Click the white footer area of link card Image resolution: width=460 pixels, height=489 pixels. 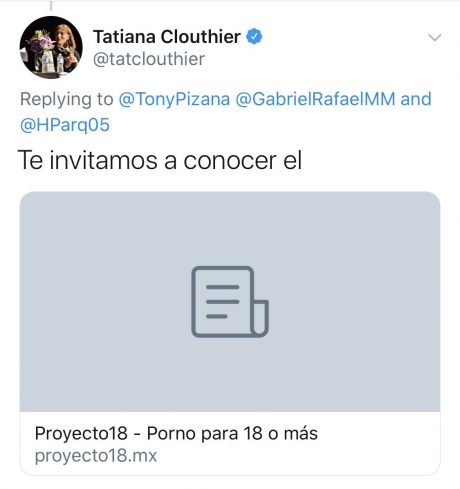tap(230, 443)
